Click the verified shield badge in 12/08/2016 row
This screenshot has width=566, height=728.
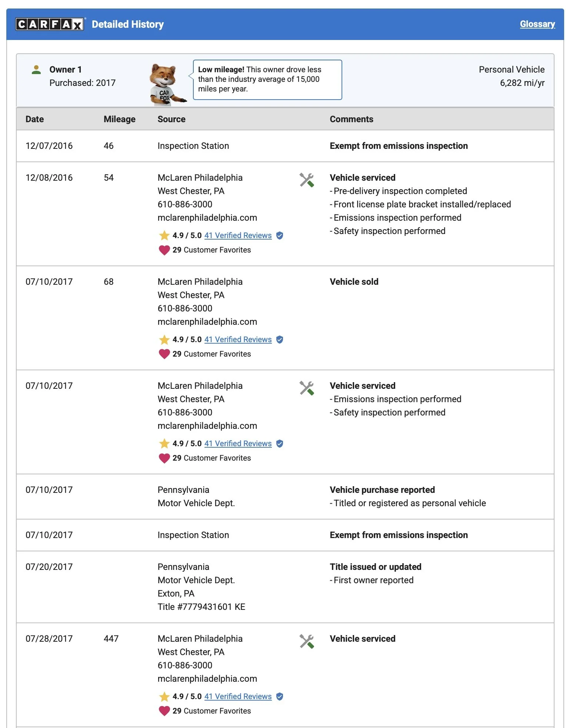click(280, 236)
